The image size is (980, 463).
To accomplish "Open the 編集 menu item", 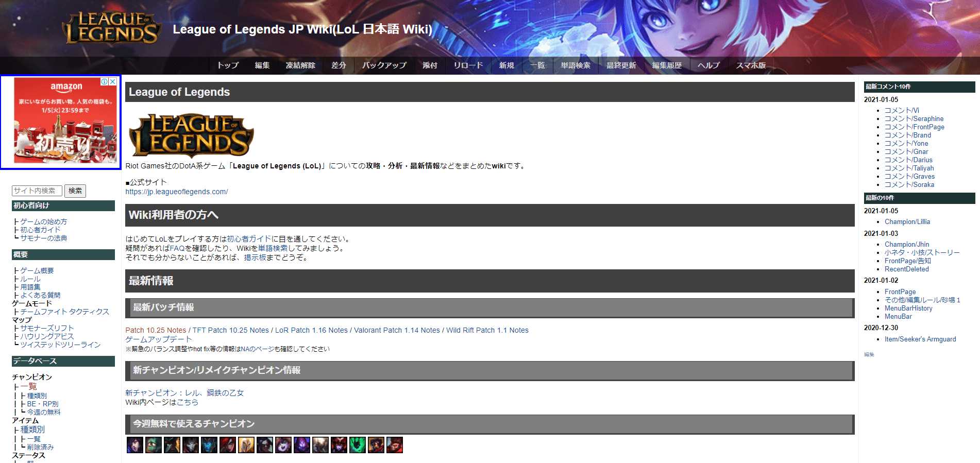I will pyautogui.click(x=262, y=65).
